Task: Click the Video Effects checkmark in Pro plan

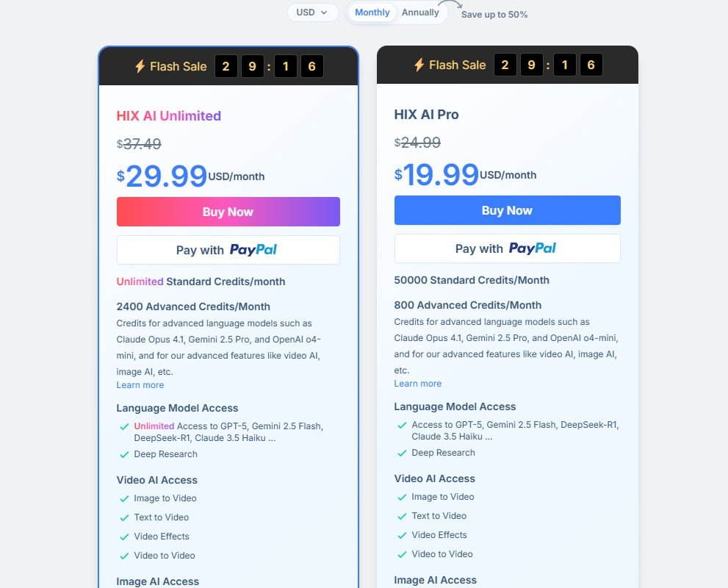Action: tap(402, 536)
